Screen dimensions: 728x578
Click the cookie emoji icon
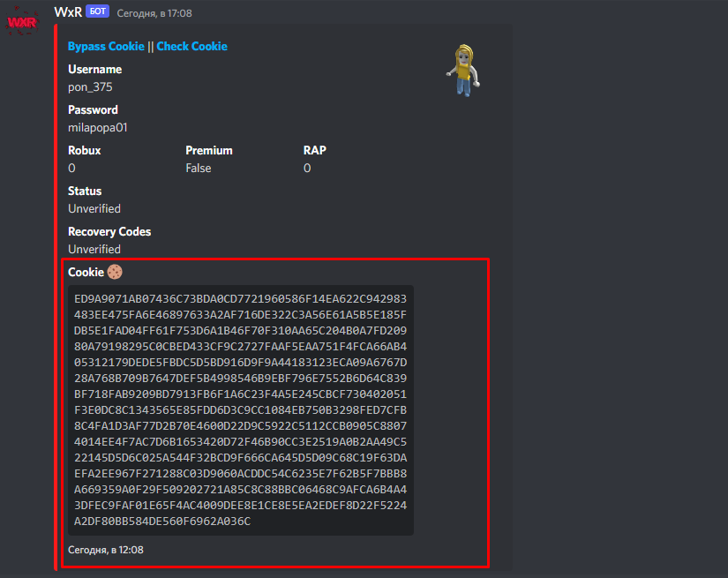(115, 272)
